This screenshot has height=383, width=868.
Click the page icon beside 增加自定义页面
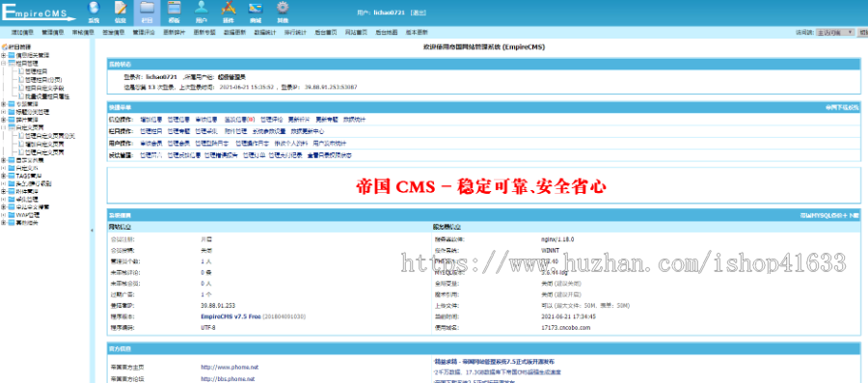tap(21, 144)
